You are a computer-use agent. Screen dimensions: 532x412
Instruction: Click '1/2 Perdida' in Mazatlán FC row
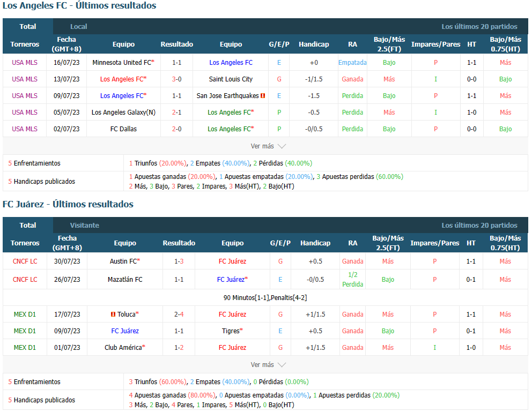[352, 280]
